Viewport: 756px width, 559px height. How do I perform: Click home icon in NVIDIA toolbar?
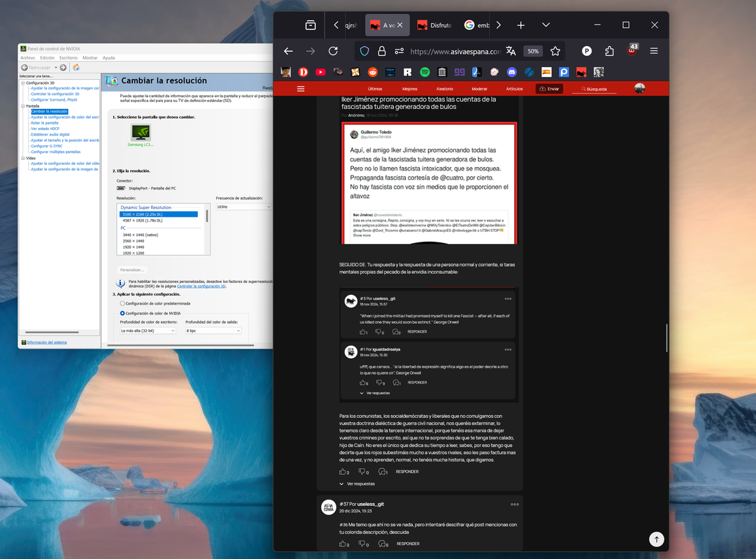[x=76, y=68]
